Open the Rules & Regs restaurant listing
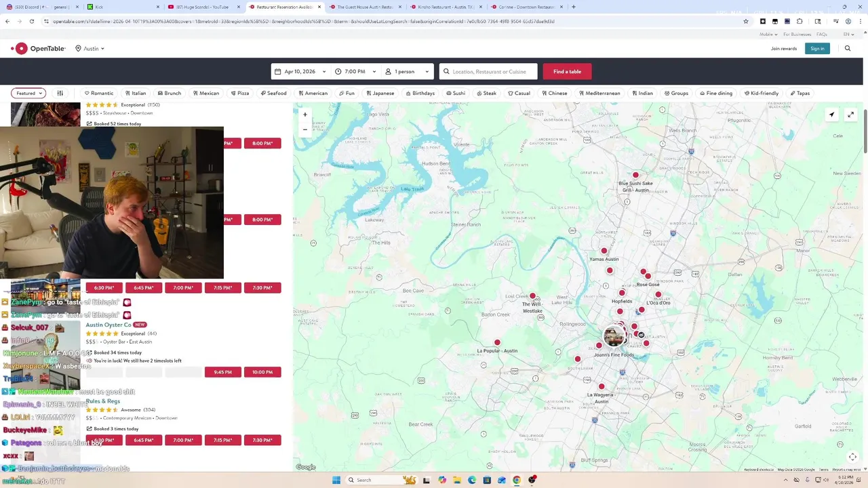This screenshot has height=488, width=868. (x=103, y=401)
